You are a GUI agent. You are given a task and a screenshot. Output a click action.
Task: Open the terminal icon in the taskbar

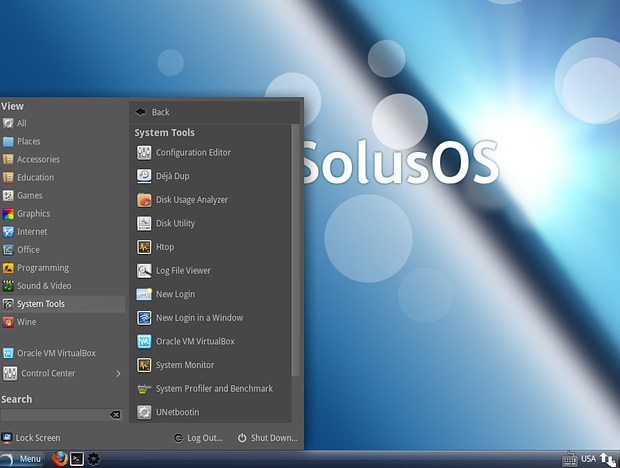[x=77, y=459]
